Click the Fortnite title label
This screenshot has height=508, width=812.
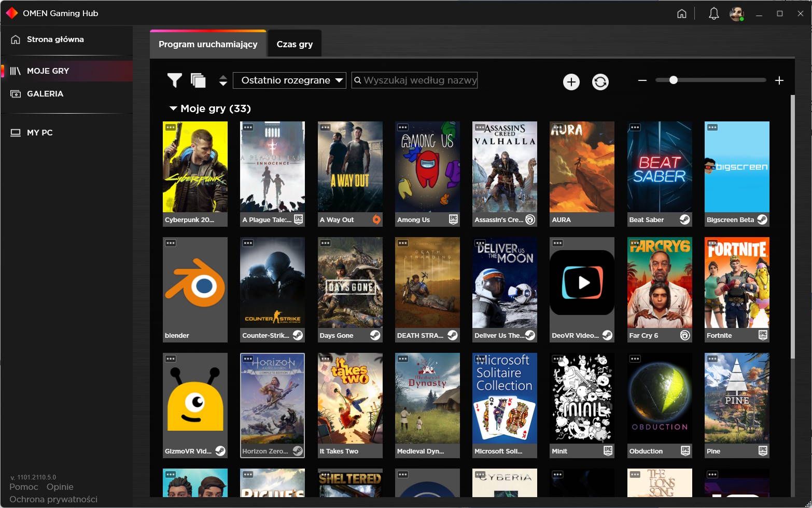719,336
